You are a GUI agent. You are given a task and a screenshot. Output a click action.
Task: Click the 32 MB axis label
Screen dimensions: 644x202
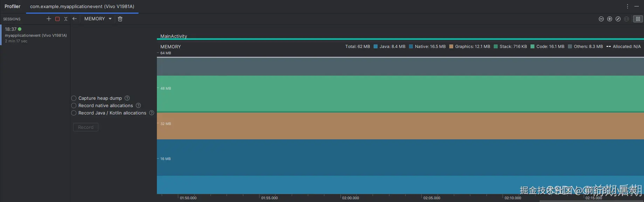[166, 124]
